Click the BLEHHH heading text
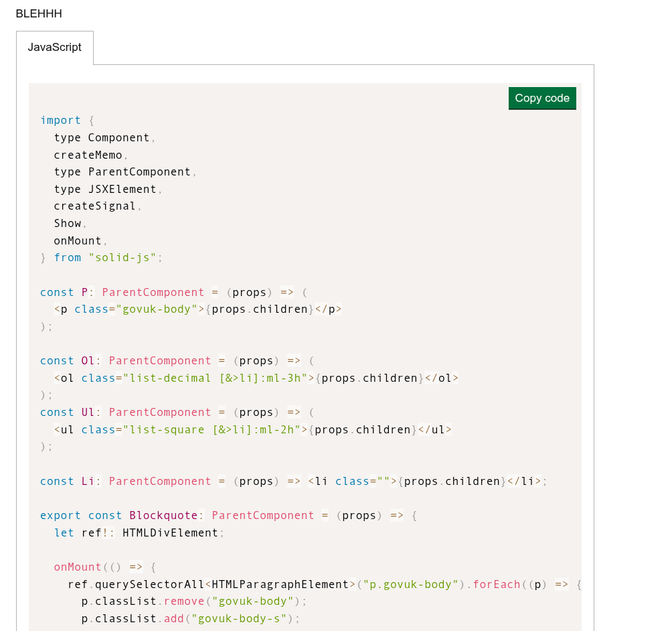This screenshot has height=631, width=672. [39, 13]
